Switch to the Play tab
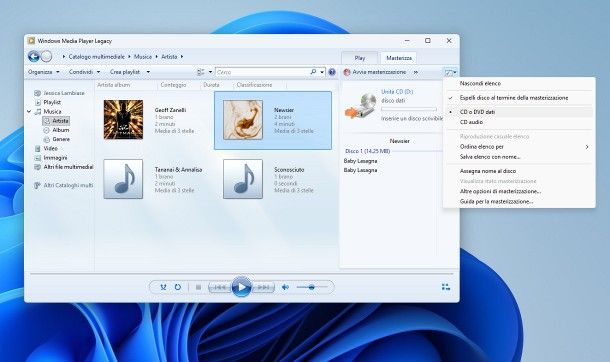The image size is (610, 362). 360,58
